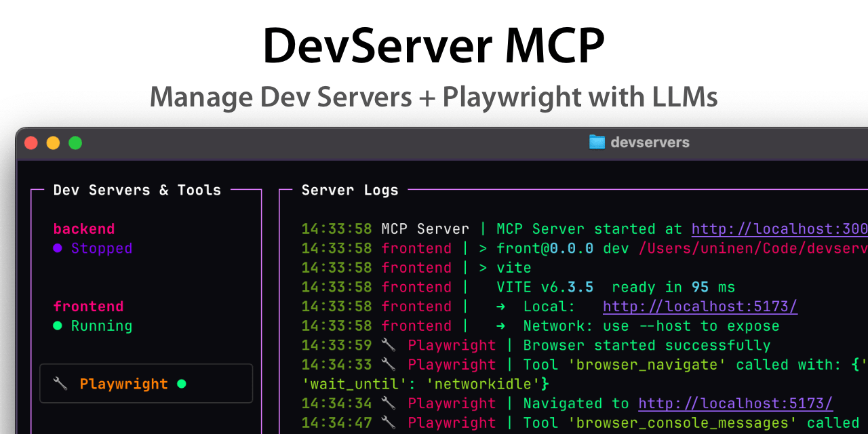Click the blue folder icon in the title bar
Image resolution: width=868 pixels, height=434 pixels.
tap(597, 142)
